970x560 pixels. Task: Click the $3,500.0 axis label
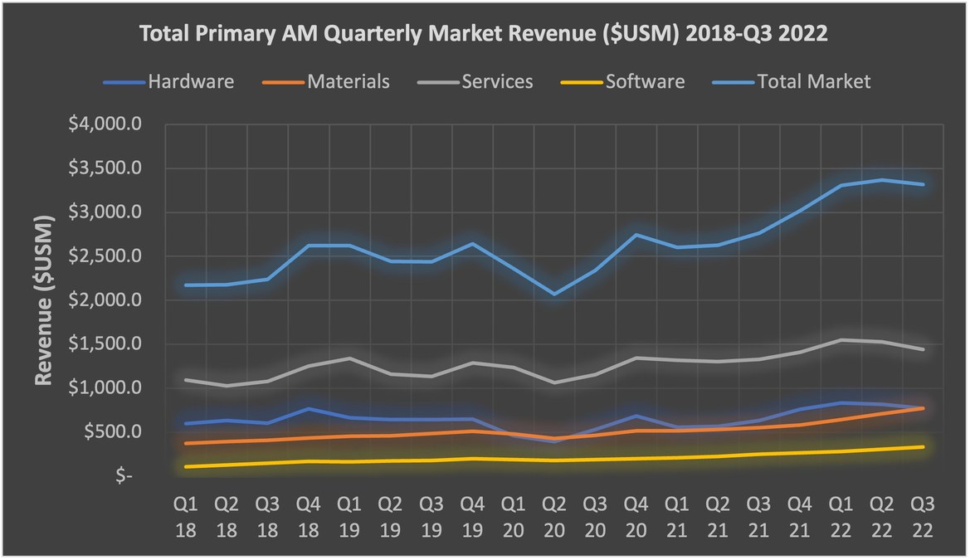pyautogui.click(x=105, y=168)
